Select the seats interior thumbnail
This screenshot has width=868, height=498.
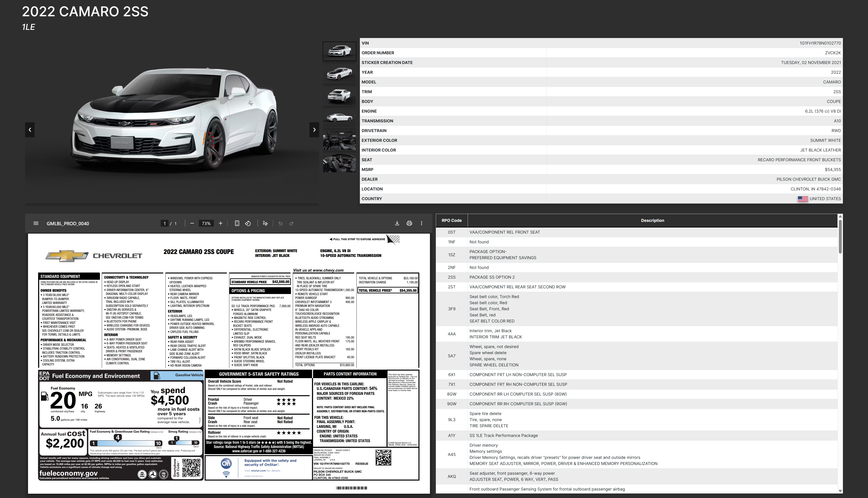click(340, 163)
